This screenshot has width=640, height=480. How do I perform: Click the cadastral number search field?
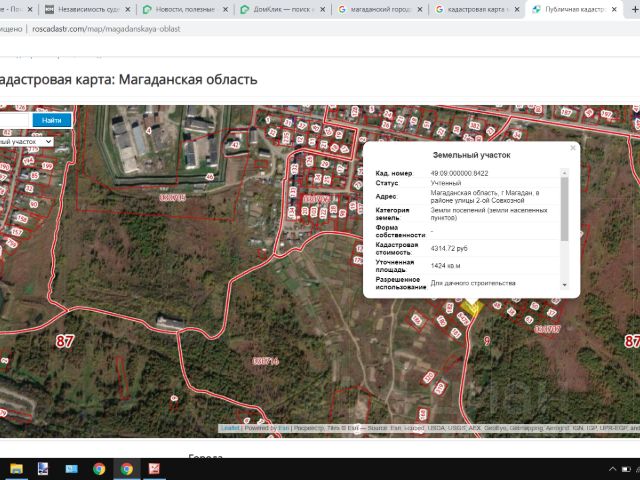point(12,120)
